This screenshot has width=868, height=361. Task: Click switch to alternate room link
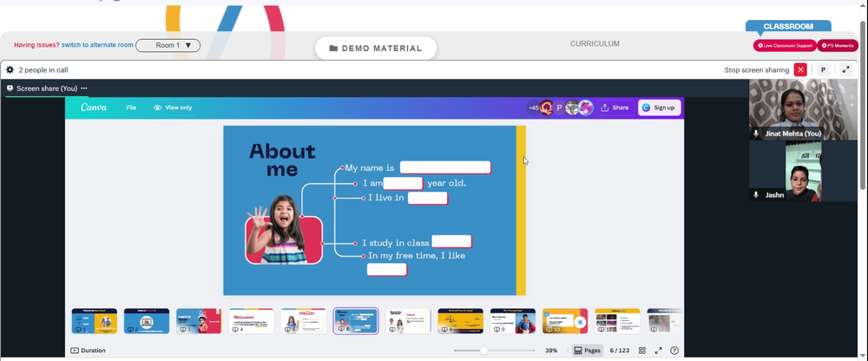97,45
